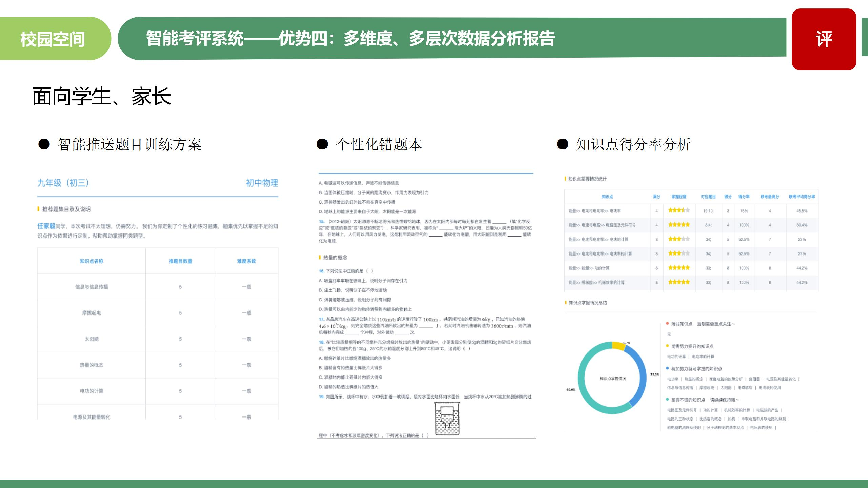Click 电功的计算 row in training table
This screenshot has width=868, height=488.
[x=158, y=391]
